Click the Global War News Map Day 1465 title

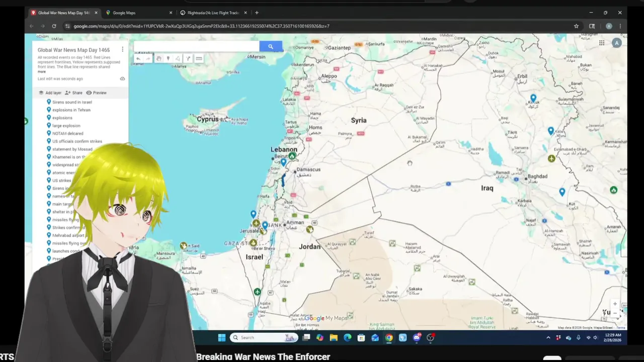tap(73, 50)
